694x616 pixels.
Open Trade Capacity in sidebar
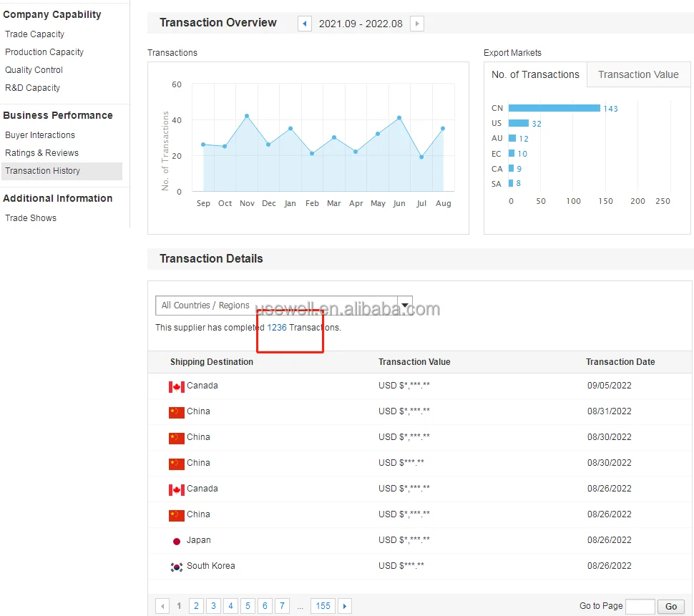pyautogui.click(x=34, y=34)
